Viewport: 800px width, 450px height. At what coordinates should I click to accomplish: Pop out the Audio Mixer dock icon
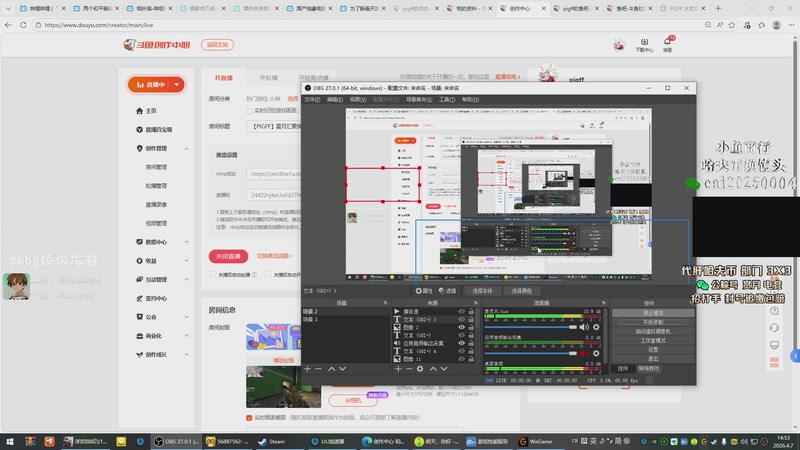point(604,303)
